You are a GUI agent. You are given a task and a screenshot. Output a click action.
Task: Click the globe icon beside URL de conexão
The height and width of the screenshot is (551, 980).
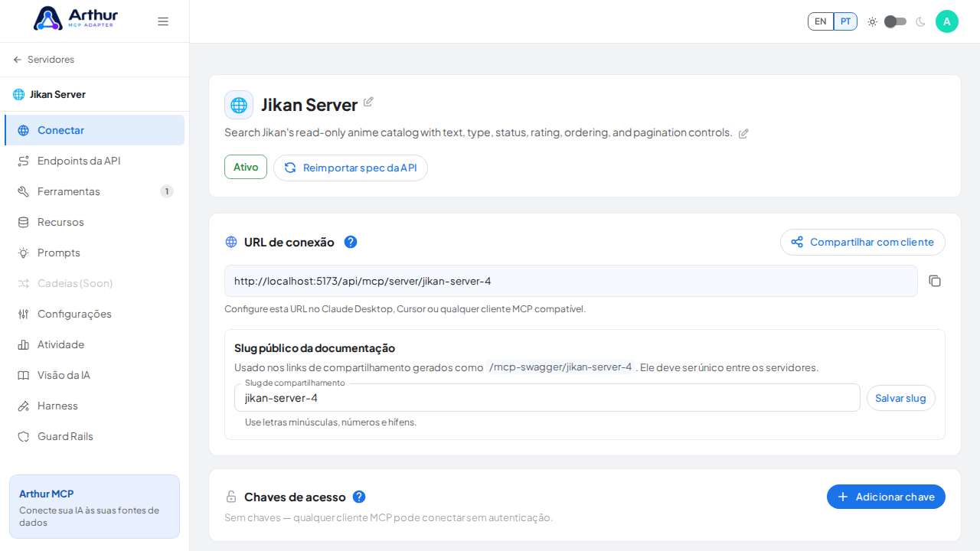(x=231, y=242)
